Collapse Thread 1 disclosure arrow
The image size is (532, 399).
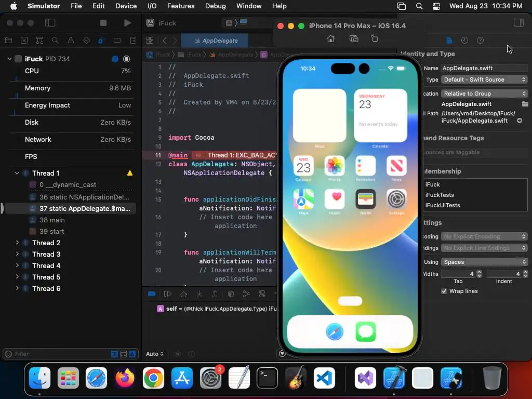(x=17, y=173)
